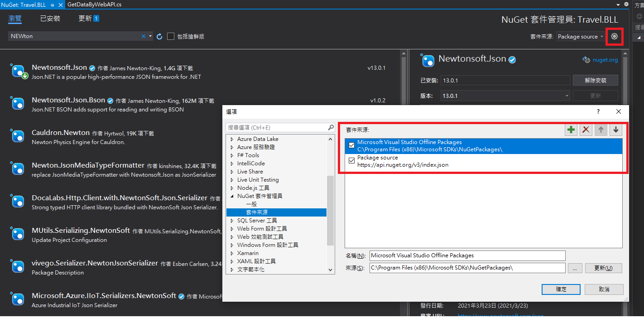This screenshot has height=318, width=644.
Task: Click the DocaLabs.Http.Client package icon
Action: [x=18, y=202]
